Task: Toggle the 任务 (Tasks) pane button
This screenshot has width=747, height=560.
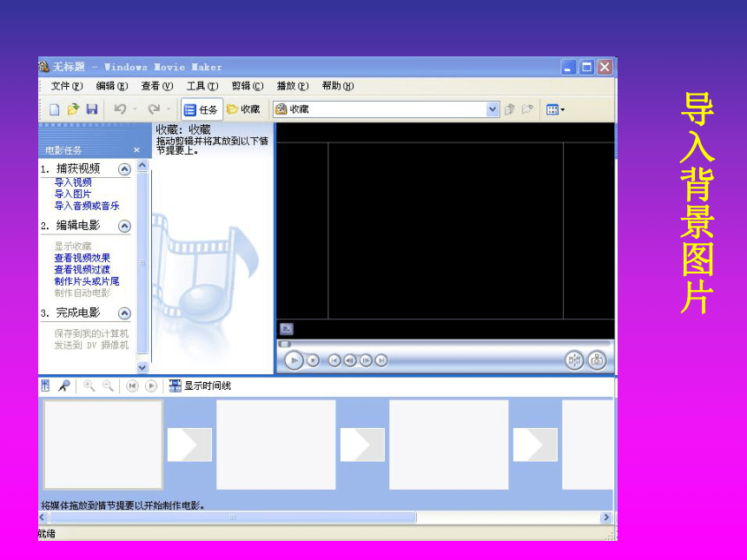Action: point(201,110)
